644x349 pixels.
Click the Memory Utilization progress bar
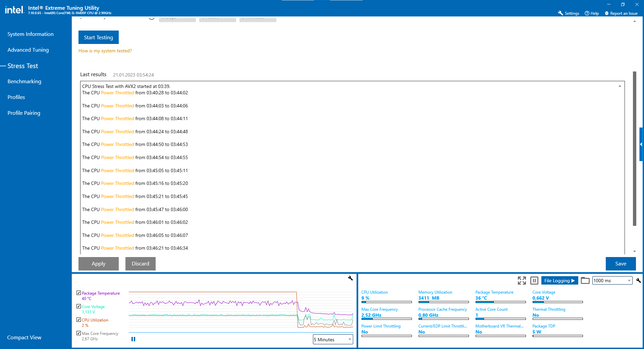[443, 302]
